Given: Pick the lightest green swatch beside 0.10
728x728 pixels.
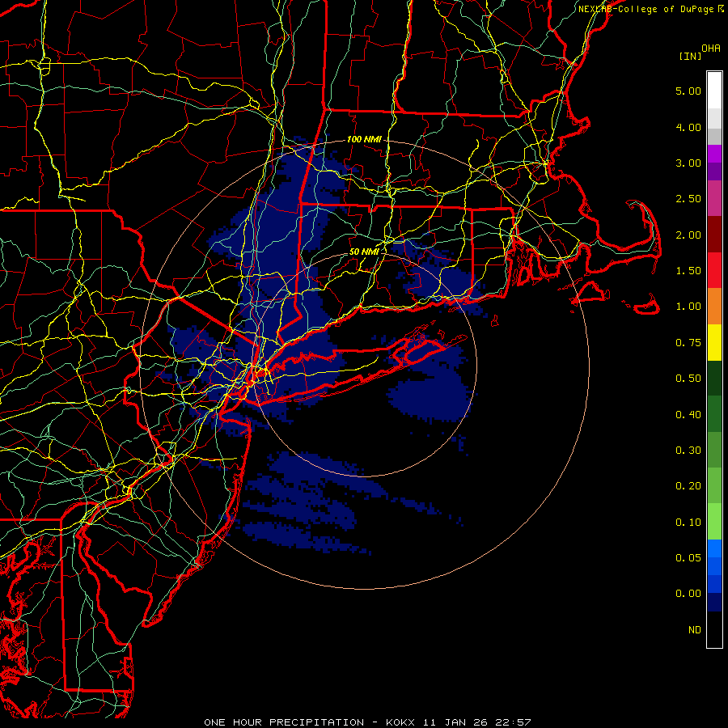Looking at the screenshot, I should point(714,522).
